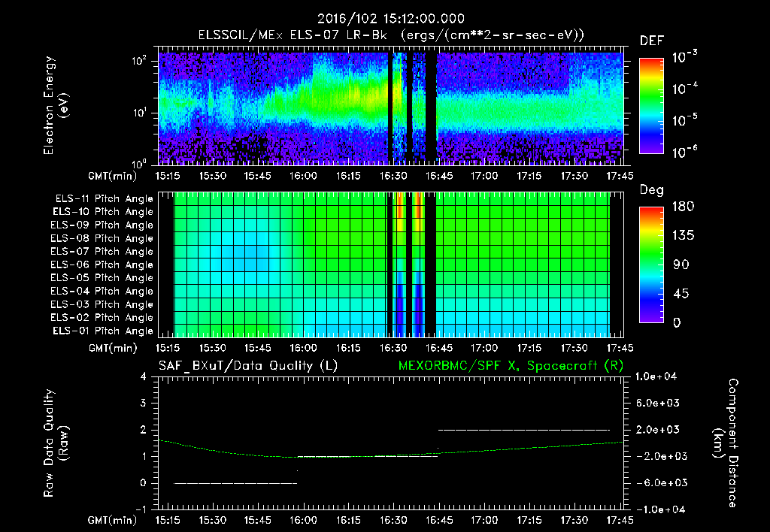Click the plot timestamp 2016/102 15:12:00.000
770x532 pixels.
click(x=390, y=19)
